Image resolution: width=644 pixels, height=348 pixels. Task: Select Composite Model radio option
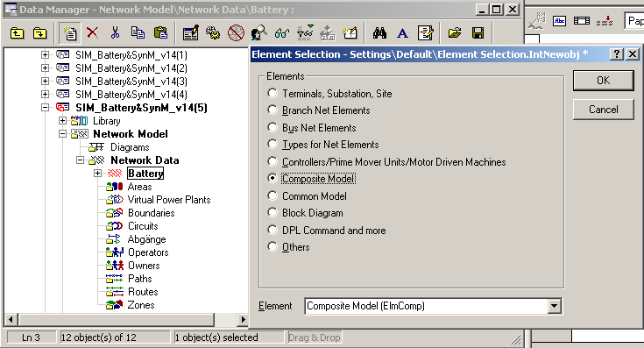click(x=272, y=178)
